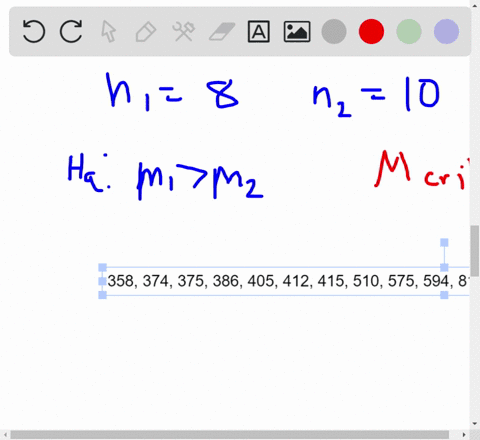
Task: Select the pointer selection tool
Action: coord(108,32)
